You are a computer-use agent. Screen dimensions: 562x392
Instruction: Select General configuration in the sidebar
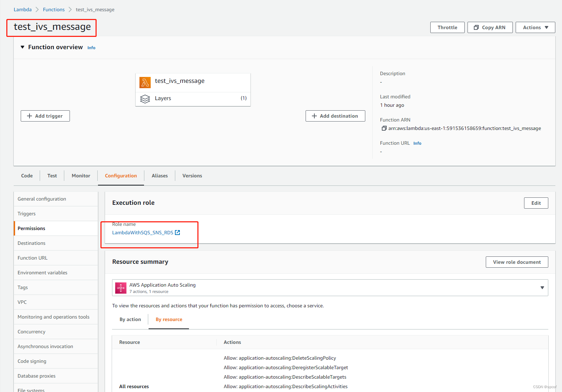point(56,199)
